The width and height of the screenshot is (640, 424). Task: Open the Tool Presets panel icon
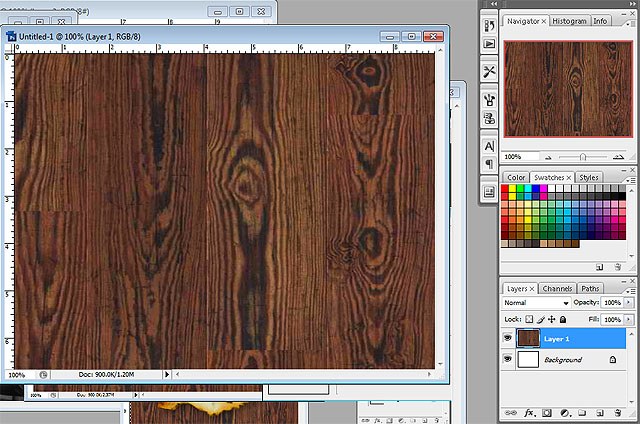pos(490,72)
